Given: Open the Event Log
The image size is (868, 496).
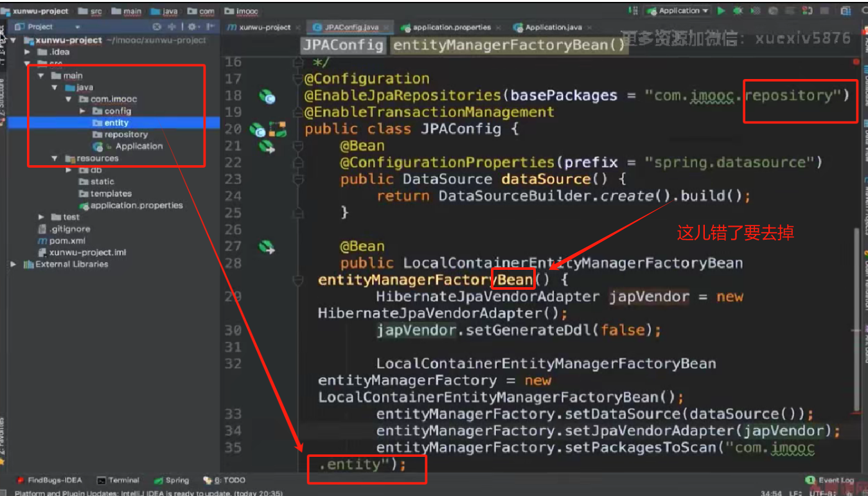Looking at the screenshot, I should coord(829,480).
